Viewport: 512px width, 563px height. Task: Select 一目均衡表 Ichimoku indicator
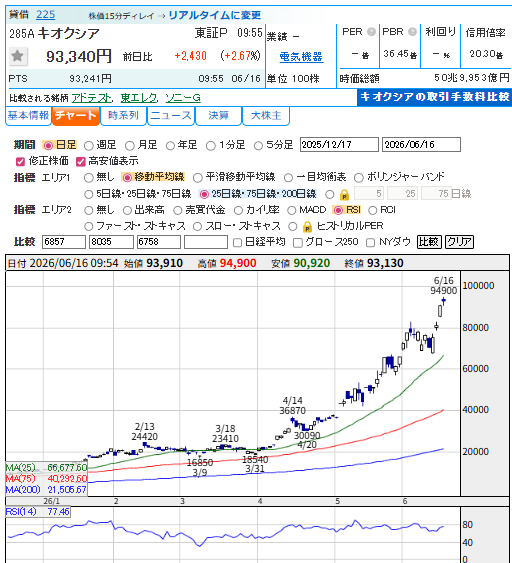click(x=288, y=177)
